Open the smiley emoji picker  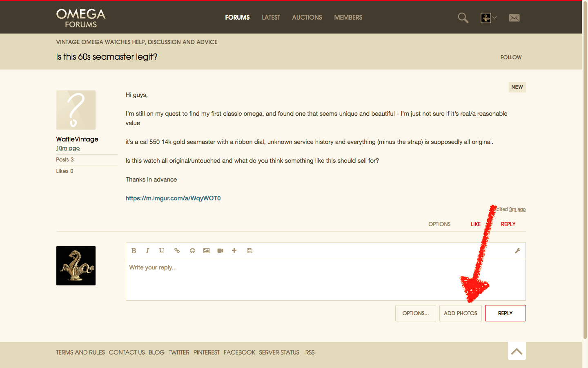(192, 251)
